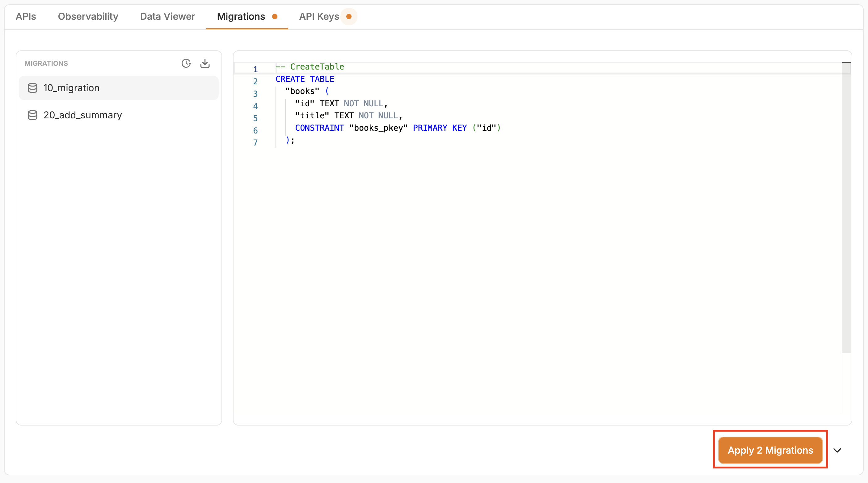Go to the Data Viewer tab
The width and height of the screenshot is (868, 483).
click(x=167, y=16)
